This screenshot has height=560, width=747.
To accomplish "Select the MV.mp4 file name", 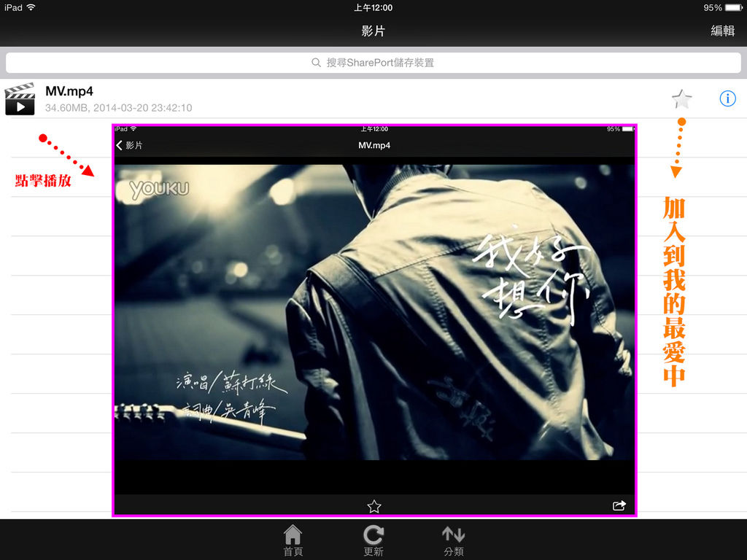I will coord(69,91).
